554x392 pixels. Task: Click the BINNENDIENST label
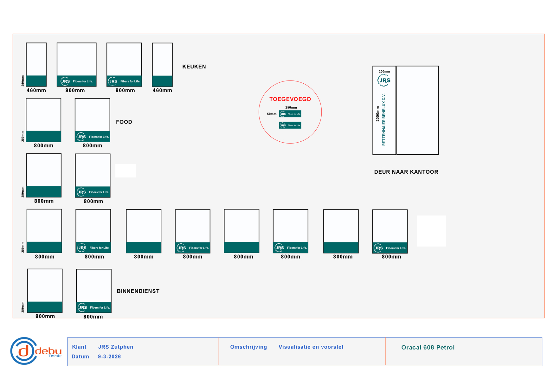[138, 291]
